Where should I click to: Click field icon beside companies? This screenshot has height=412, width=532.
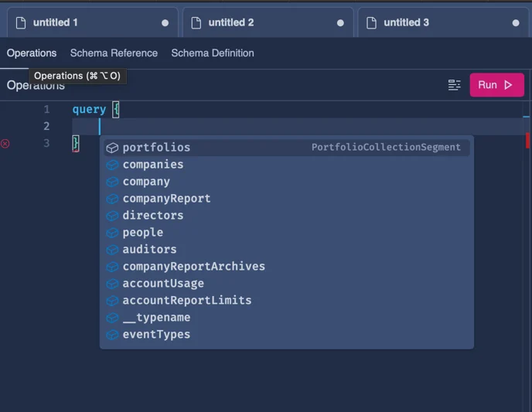coord(112,165)
